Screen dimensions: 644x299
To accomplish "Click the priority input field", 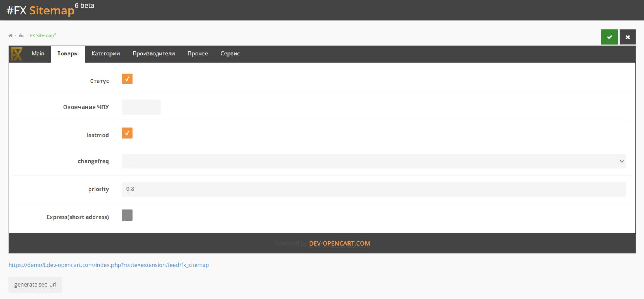I will (374, 189).
